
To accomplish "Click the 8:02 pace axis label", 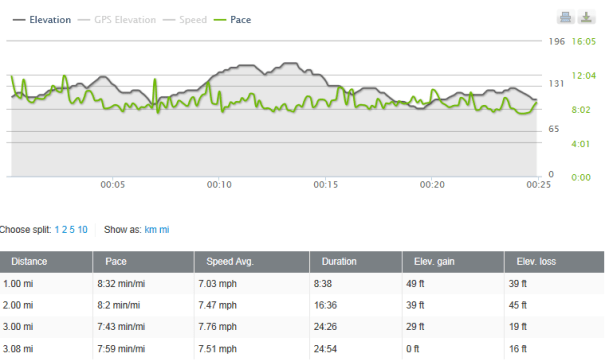I will click(x=581, y=110).
